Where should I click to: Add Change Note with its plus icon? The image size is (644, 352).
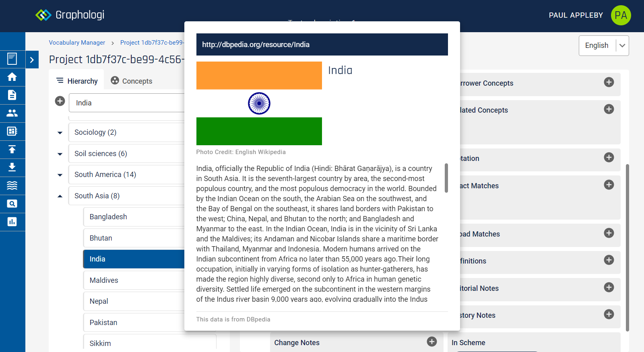tap(432, 342)
